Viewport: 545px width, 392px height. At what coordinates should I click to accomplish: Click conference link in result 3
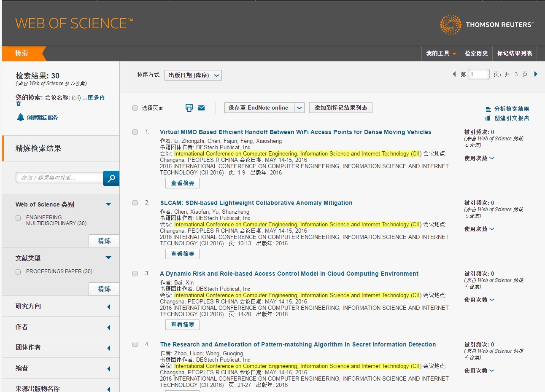point(298,295)
